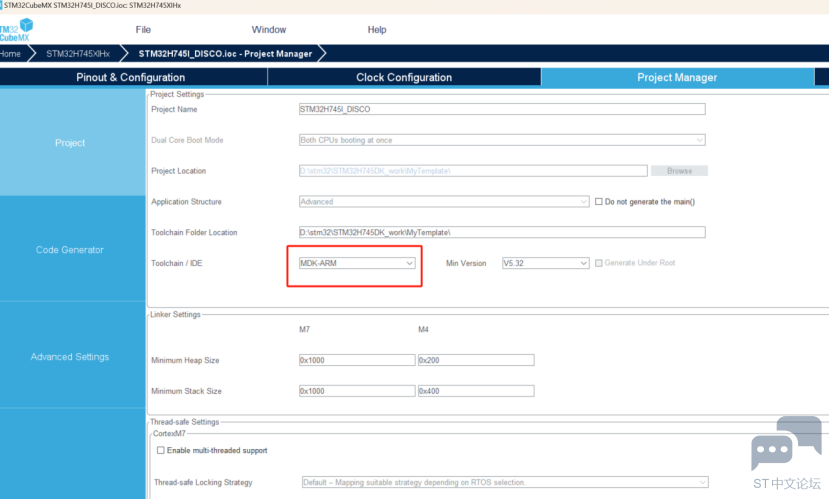The height and width of the screenshot is (499, 830).
Task: Switch to Project Manager tab
Action: pos(677,77)
